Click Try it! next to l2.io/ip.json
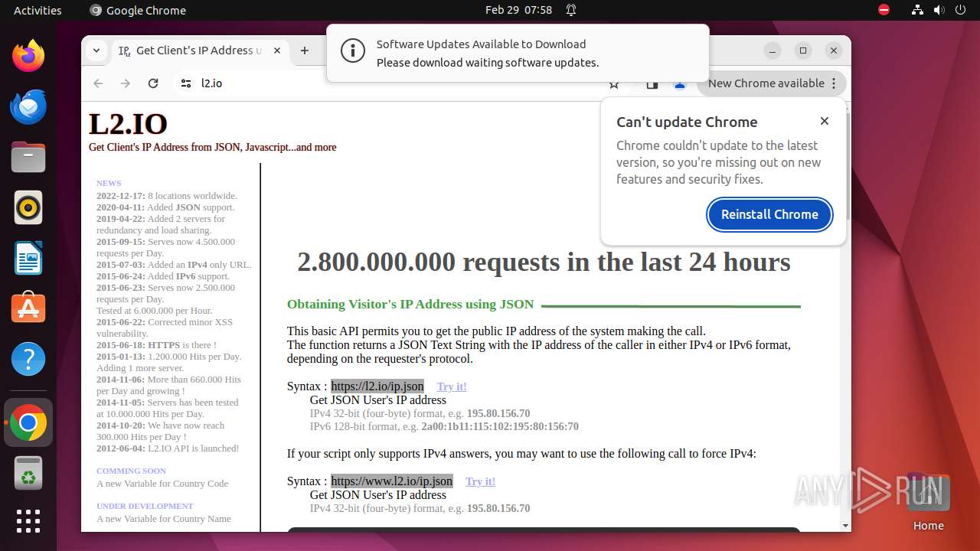Image resolution: width=980 pixels, height=551 pixels. [452, 386]
